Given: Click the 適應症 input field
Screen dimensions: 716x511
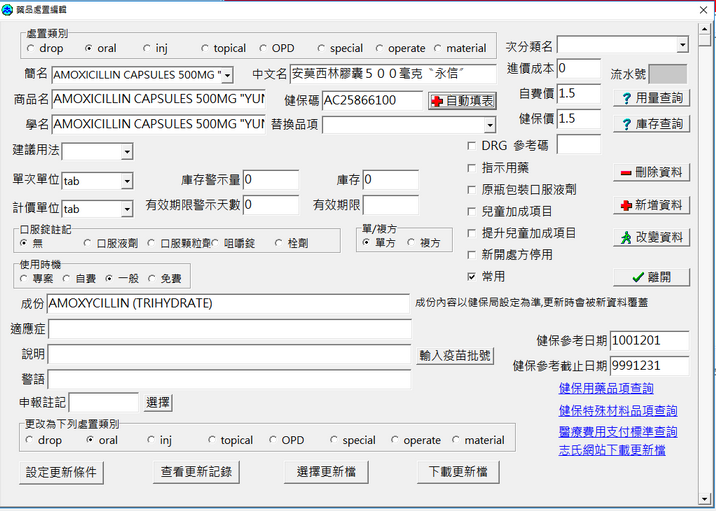Looking at the screenshot, I should point(230,329).
